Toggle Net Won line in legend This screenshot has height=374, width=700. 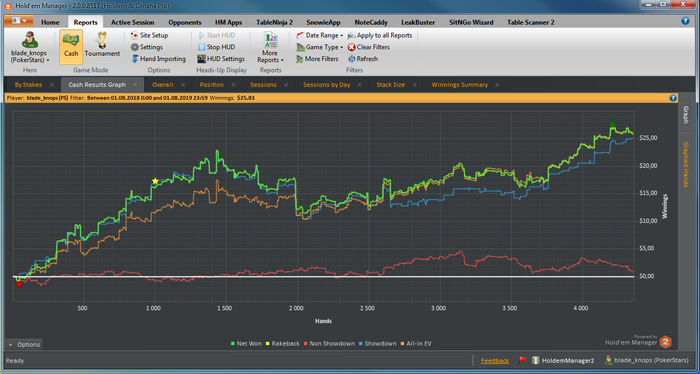pyautogui.click(x=246, y=344)
